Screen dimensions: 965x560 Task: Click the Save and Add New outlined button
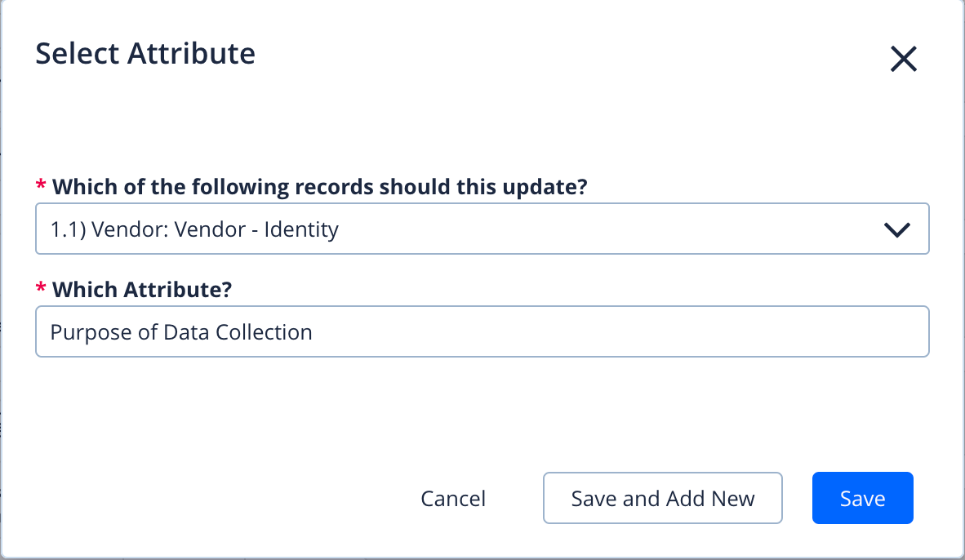click(662, 498)
